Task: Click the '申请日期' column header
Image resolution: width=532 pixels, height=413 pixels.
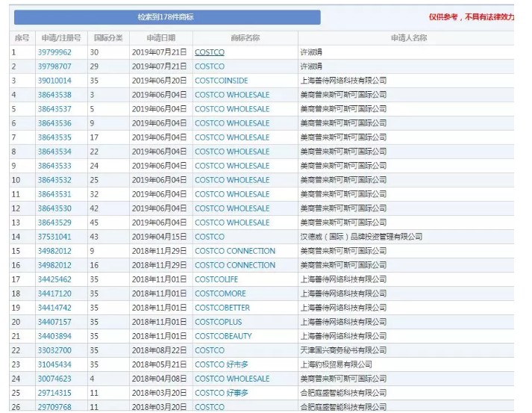Action: (x=161, y=38)
